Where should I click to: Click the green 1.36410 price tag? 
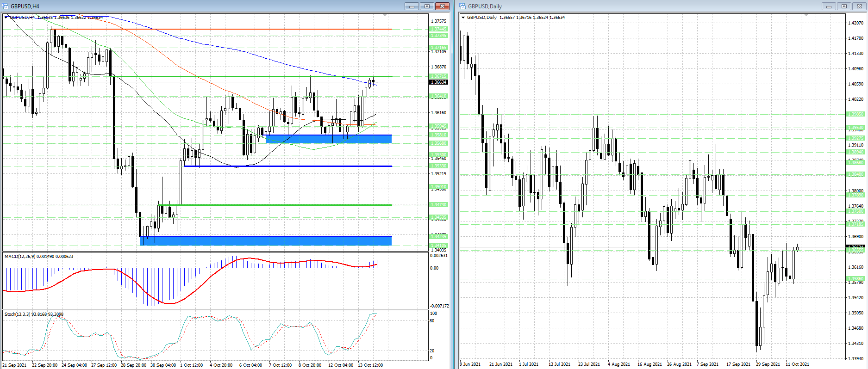click(x=438, y=96)
